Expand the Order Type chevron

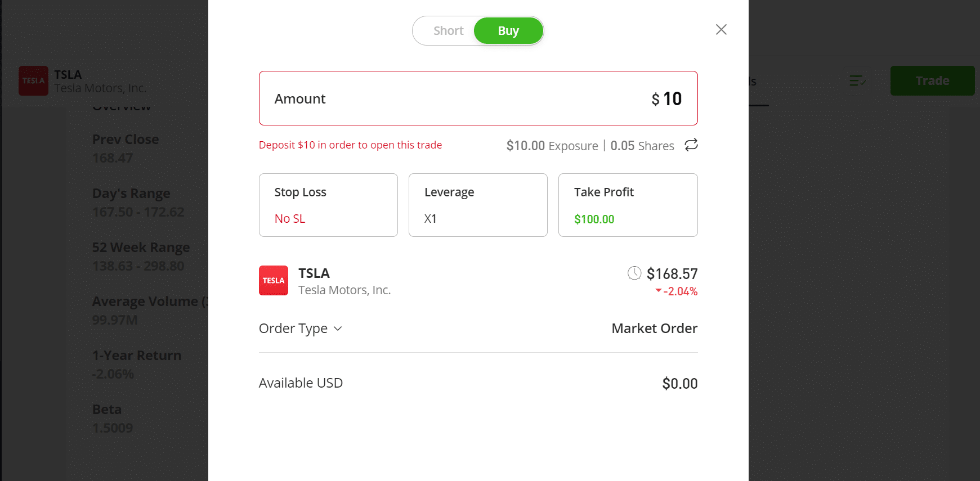tap(338, 329)
